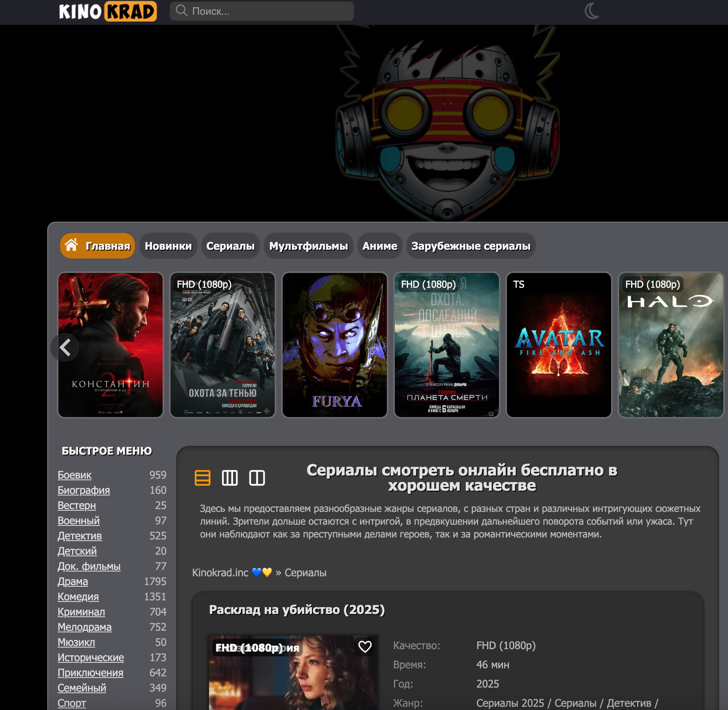Click the Комедия count 1351
Image resolution: width=728 pixels, height=710 pixels.
click(155, 596)
